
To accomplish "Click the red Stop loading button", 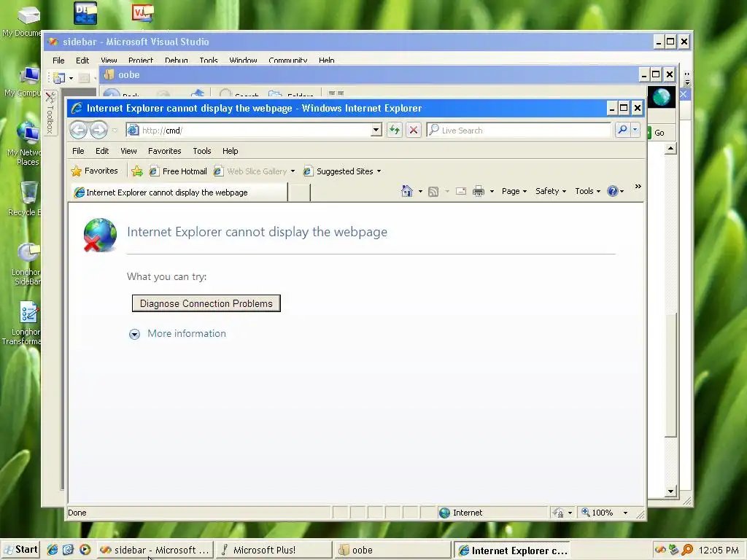I will [x=414, y=130].
